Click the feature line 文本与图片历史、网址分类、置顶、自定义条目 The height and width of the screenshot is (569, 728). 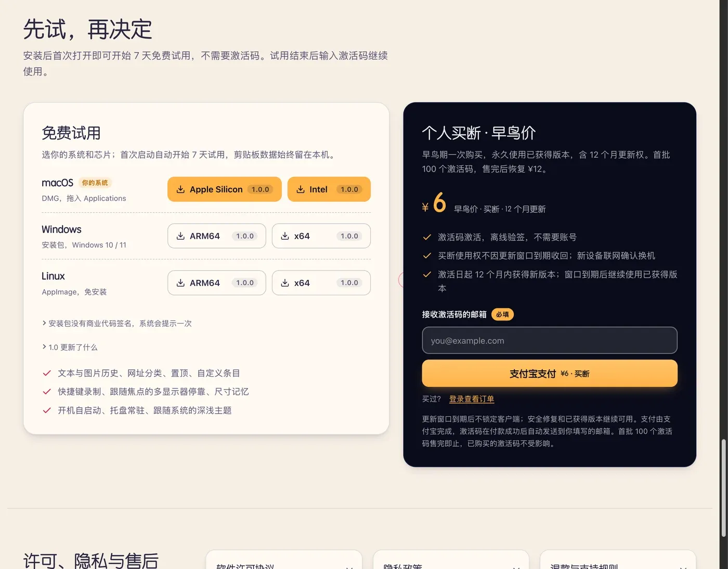(149, 373)
